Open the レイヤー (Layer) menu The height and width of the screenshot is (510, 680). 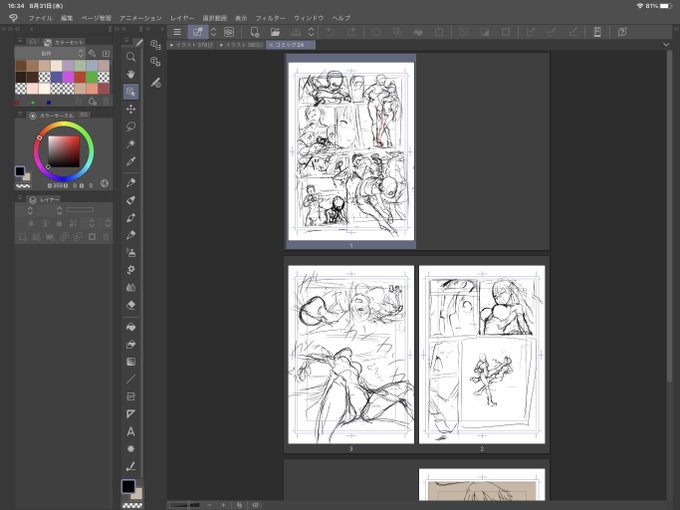pyautogui.click(x=182, y=18)
